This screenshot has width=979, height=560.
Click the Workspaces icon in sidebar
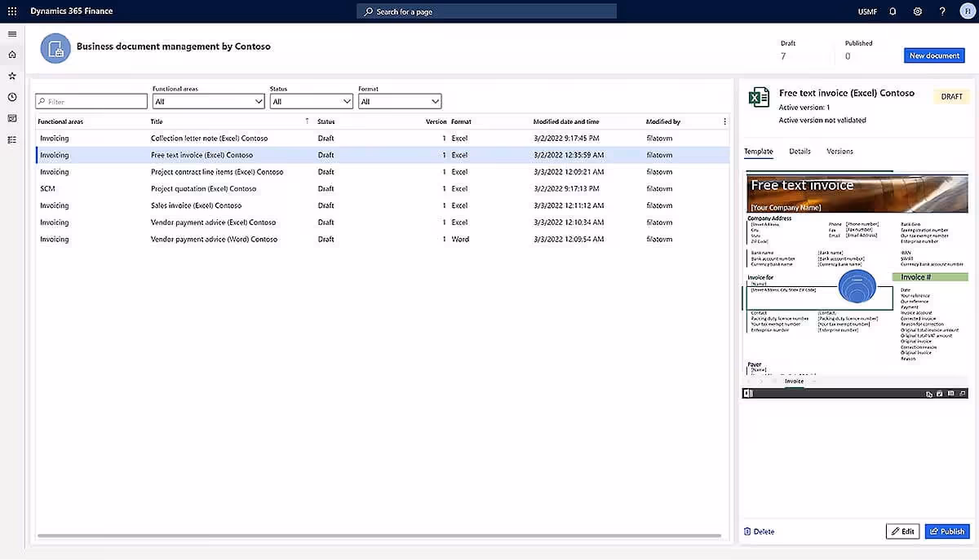tap(11, 117)
